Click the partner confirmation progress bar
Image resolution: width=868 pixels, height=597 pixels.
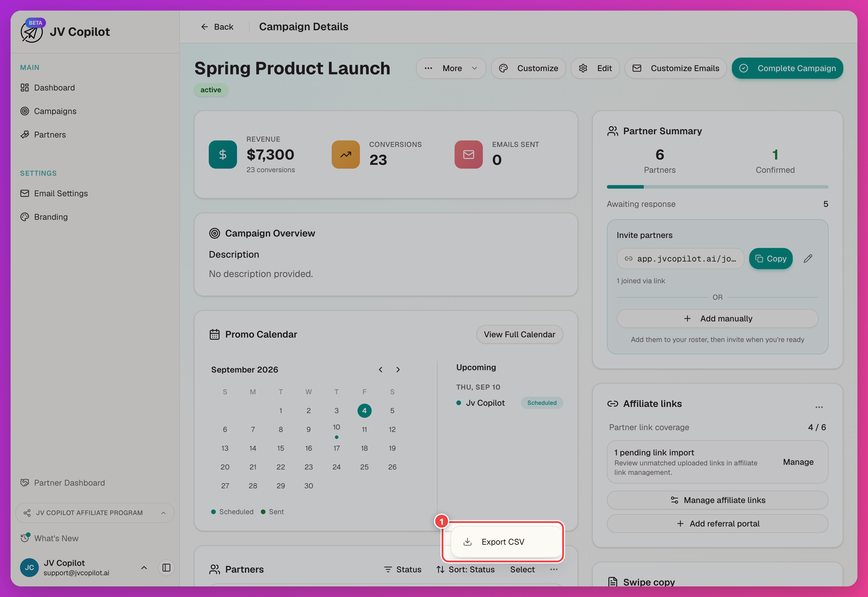[x=717, y=187]
